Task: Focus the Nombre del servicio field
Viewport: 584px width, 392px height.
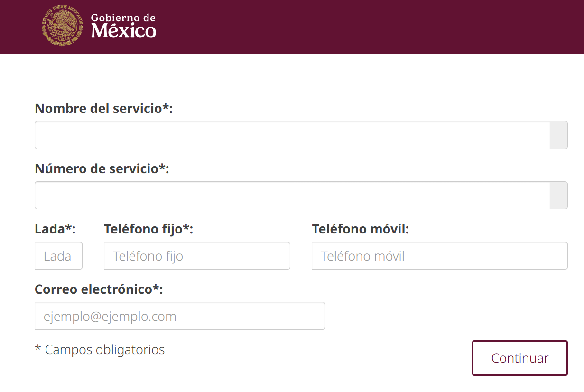Action: click(292, 135)
